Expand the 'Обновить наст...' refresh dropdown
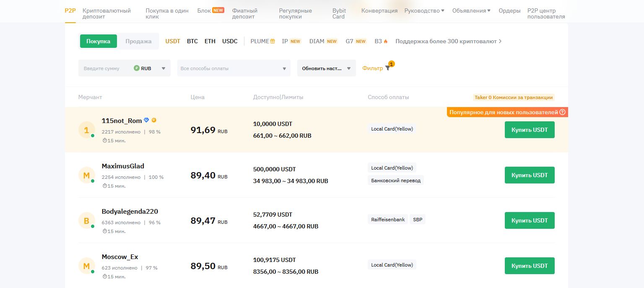 pyautogui.click(x=326, y=68)
